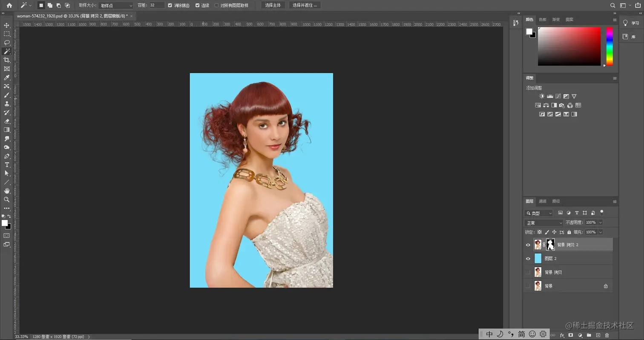Create a new layer with the new-layer icon
The height and width of the screenshot is (340, 644).
pos(599,334)
